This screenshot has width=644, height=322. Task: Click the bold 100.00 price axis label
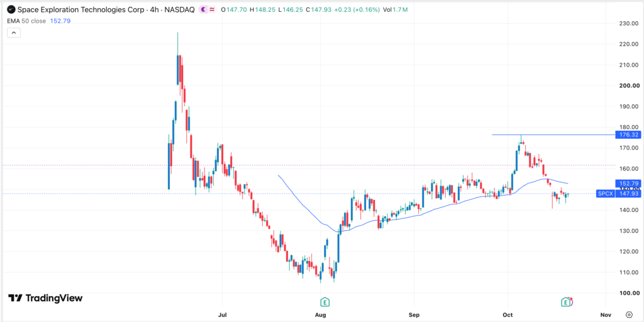[x=630, y=293]
